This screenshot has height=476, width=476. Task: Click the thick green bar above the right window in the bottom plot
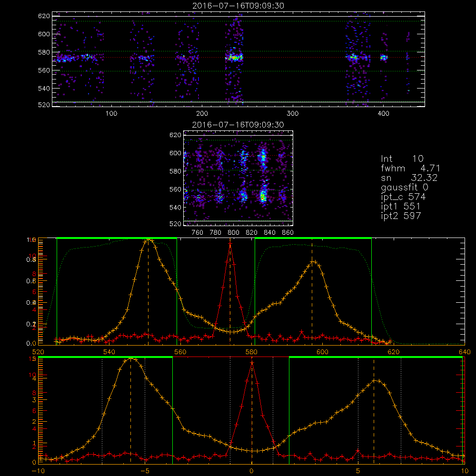376,357
